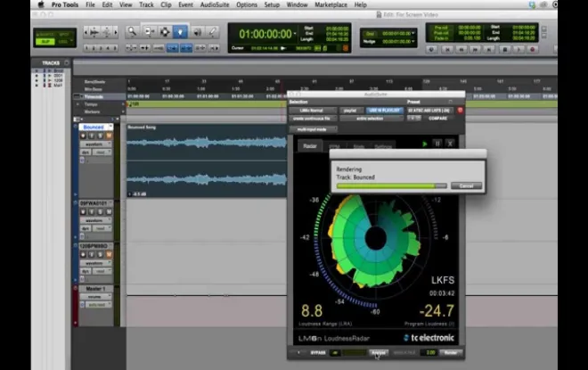Open the Marketplace menu
Screen dimensions: 588x370
click(x=331, y=4)
